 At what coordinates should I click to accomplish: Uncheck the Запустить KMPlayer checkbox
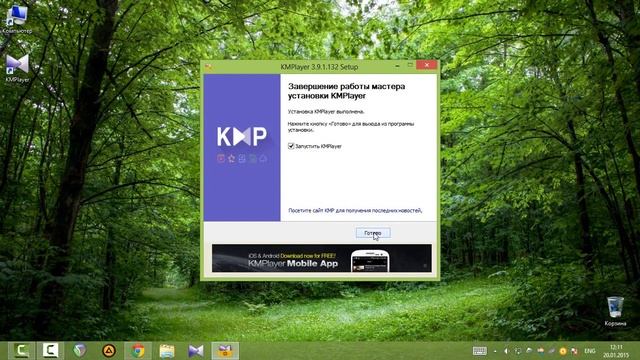[291, 146]
